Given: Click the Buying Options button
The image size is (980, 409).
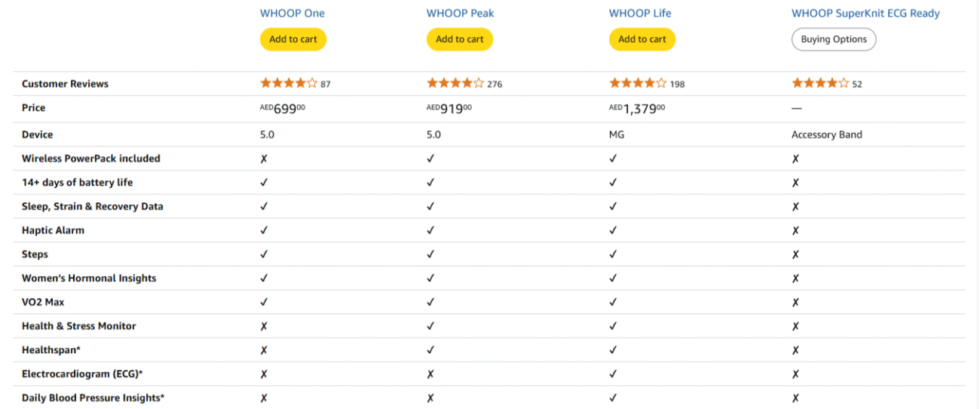Looking at the screenshot, I should pos(834,39).
